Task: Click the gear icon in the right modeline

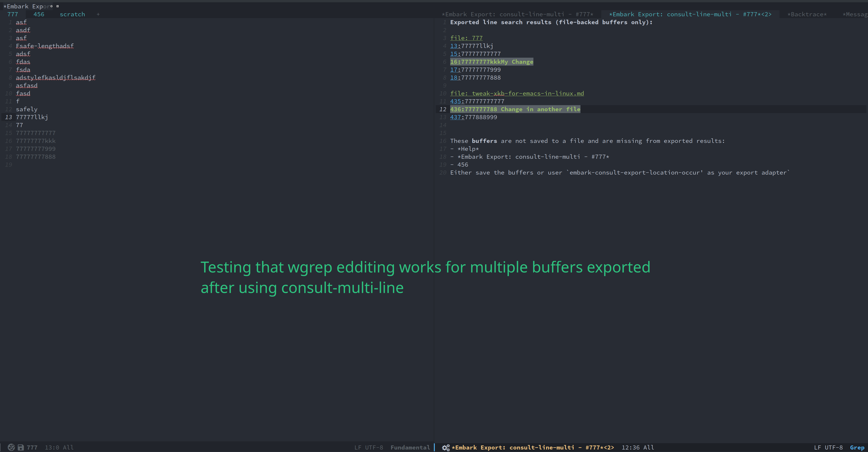Action: tap(445, 447)
